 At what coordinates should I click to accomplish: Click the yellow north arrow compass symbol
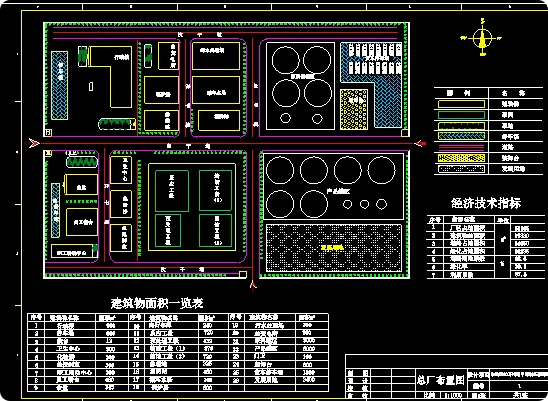[x=482, y=38]
